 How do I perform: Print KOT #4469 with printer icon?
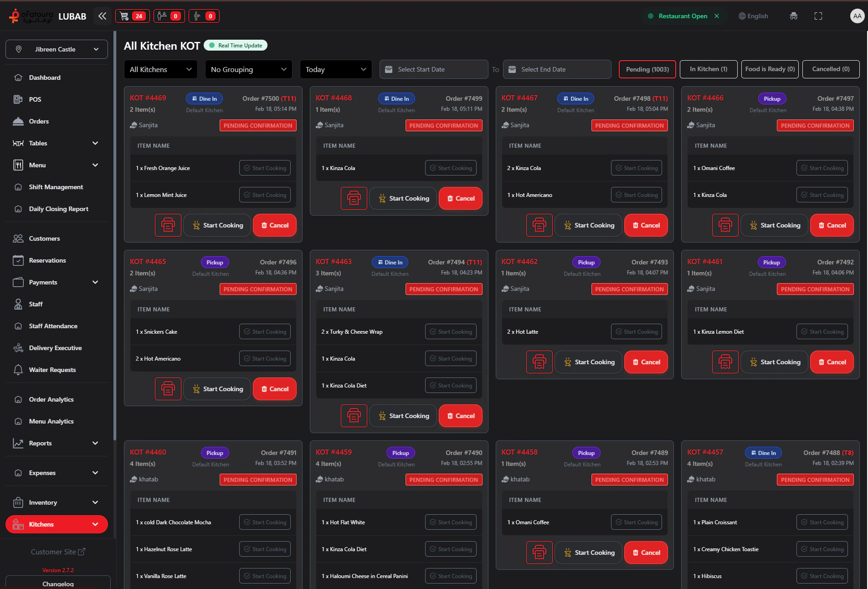(168, 225)
